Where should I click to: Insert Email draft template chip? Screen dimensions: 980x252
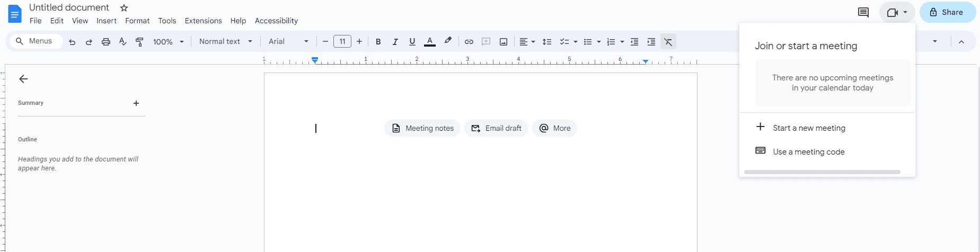(496, 128)
